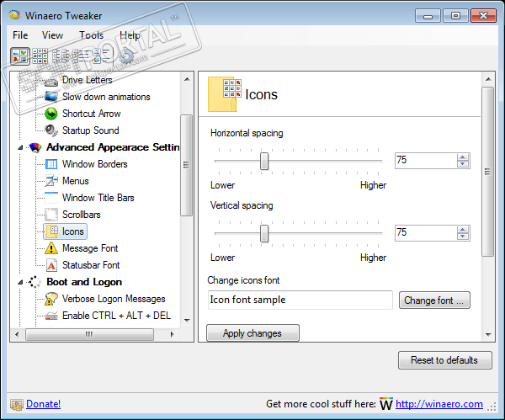Click the settings panel scroll down arrow
Image resolution: width=505 pixels, height=420 pixels.
point(488,335)
